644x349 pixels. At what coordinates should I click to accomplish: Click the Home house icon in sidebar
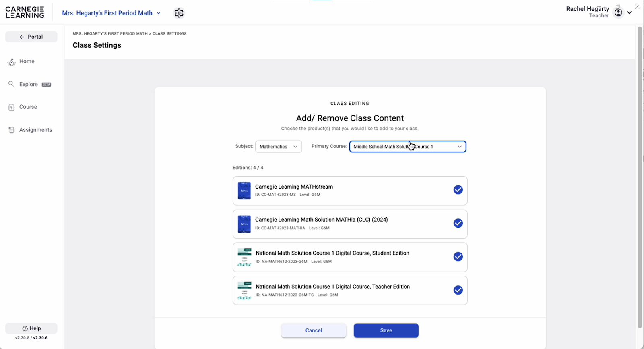[12, 62]
